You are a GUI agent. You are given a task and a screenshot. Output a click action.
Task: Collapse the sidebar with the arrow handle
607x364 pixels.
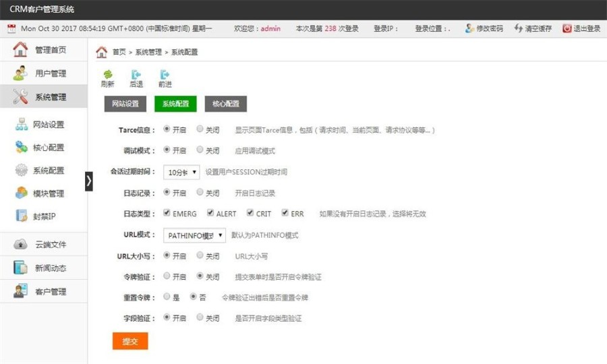pos(89,181)
